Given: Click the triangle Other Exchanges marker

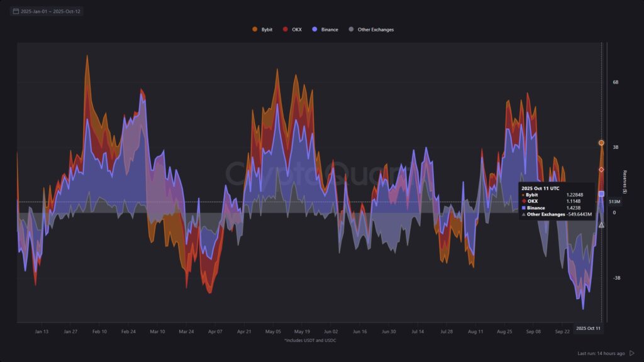Looking at the screenshot, I should (x=601, y=224).
